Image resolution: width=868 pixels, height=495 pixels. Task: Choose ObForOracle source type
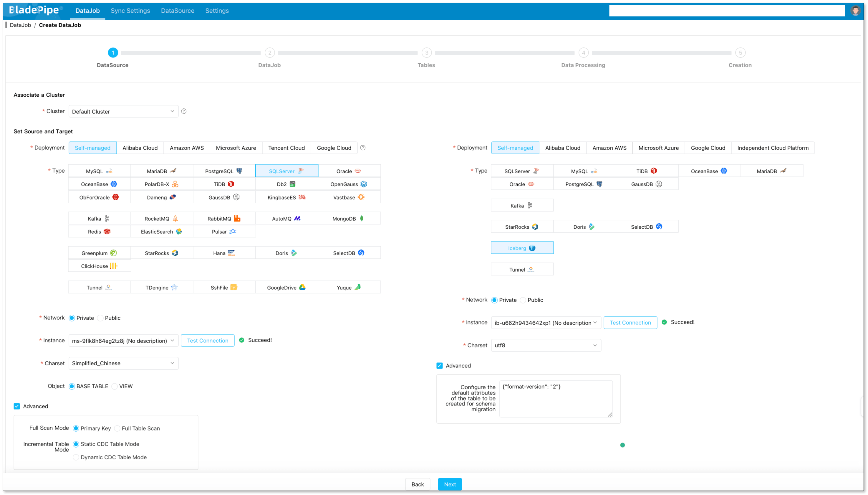[x=99, y=197]
